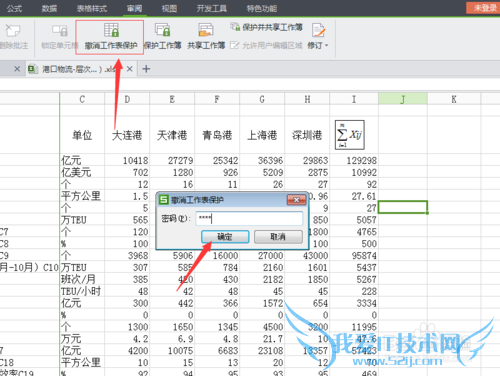Click cell with value 5209

262,172
